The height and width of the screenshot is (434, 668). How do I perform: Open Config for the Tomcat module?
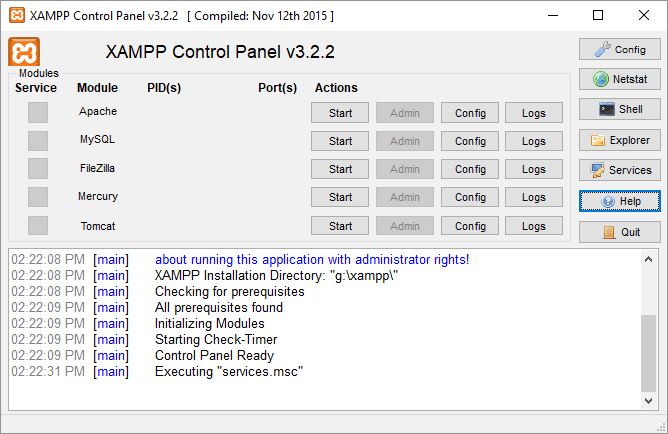tap(470, 226)
